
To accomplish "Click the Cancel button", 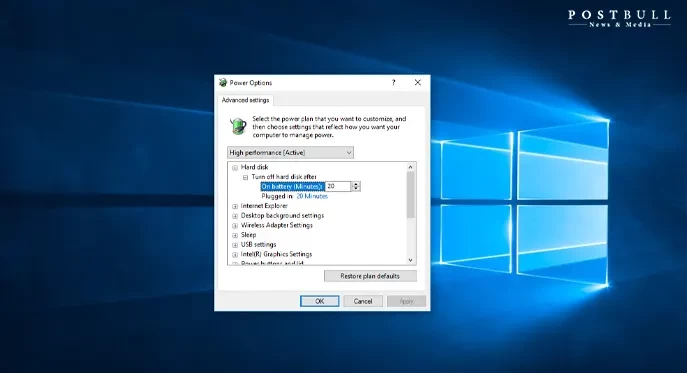I will point(363,301).
